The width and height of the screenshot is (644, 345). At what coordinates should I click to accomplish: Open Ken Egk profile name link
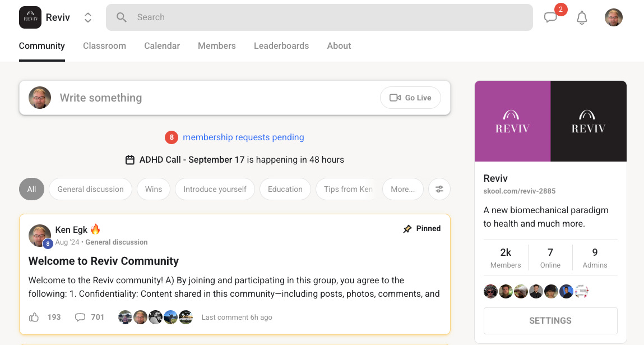pos(71,229)
